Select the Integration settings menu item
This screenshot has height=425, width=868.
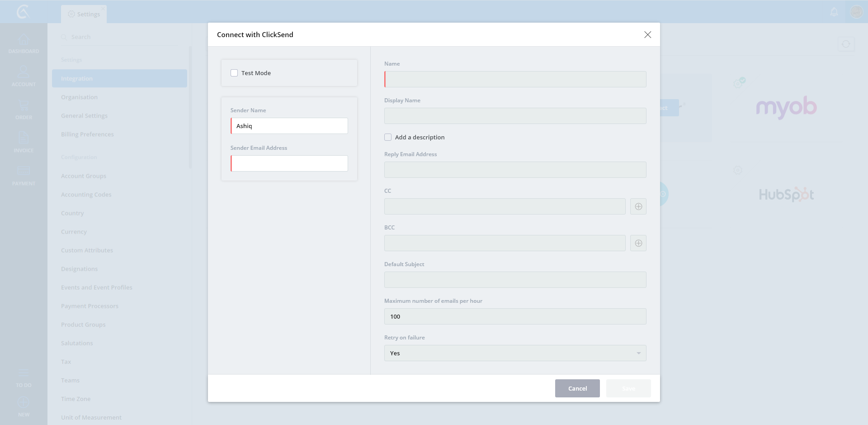(119, 78)
